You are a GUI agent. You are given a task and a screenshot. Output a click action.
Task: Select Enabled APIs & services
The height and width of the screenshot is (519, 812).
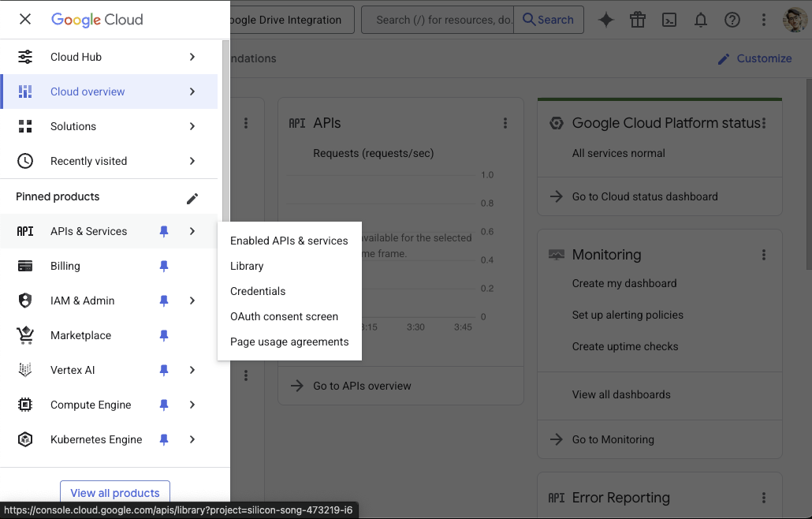pyautogui.click(x=289, y=241)
